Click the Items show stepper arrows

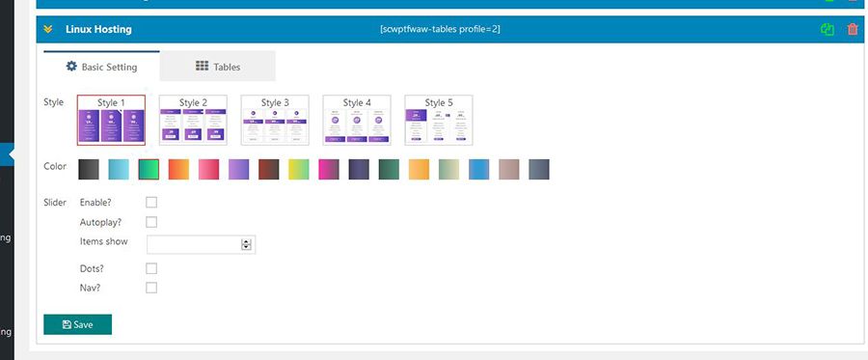[x=246, y=245]
